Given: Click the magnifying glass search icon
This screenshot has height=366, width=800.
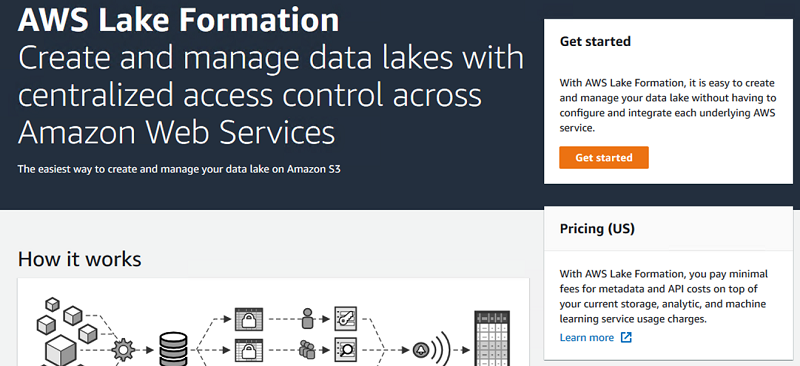Looking at the screenshot, I should (345, 350).
